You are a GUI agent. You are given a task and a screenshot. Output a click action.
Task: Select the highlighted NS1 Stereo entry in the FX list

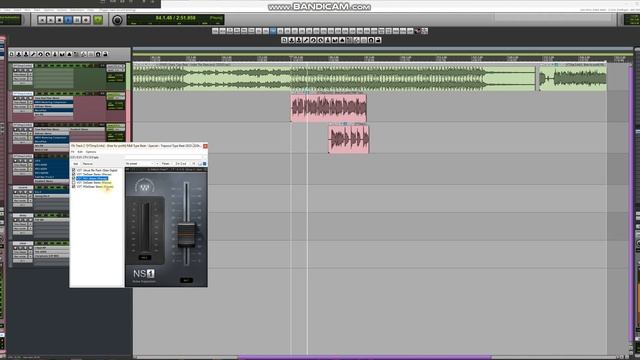92,178
